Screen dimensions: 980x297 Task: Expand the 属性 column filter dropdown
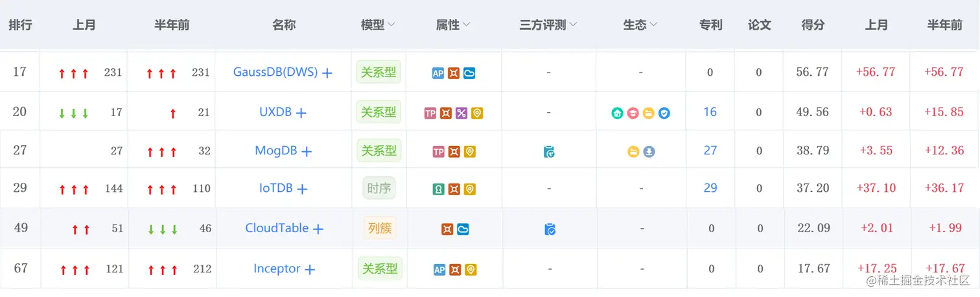point(467,25)
